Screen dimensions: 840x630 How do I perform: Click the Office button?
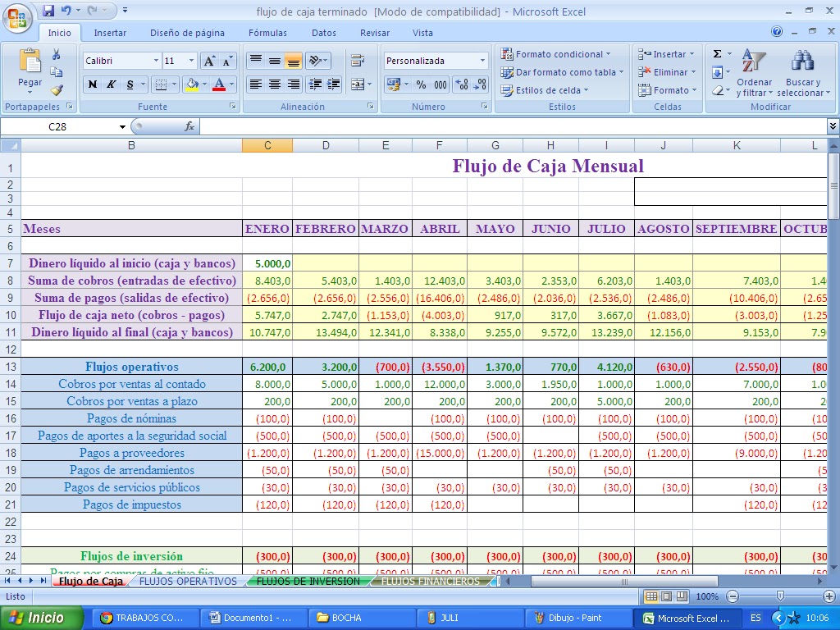[16, 18]
